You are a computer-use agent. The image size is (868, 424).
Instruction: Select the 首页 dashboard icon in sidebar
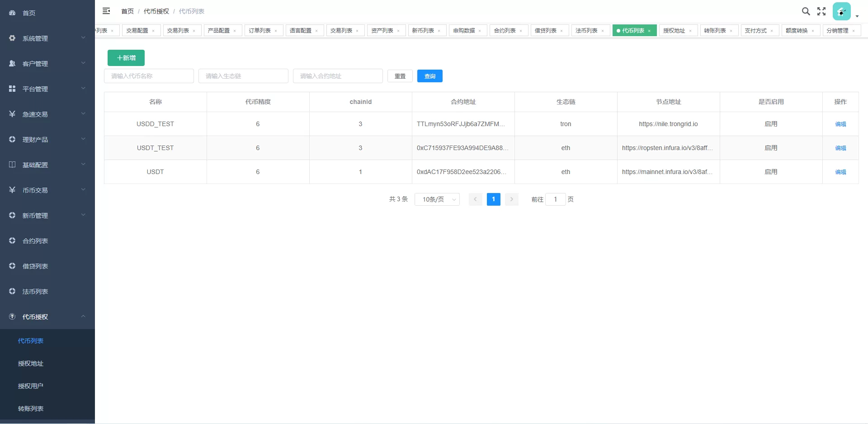click(12, 13)
